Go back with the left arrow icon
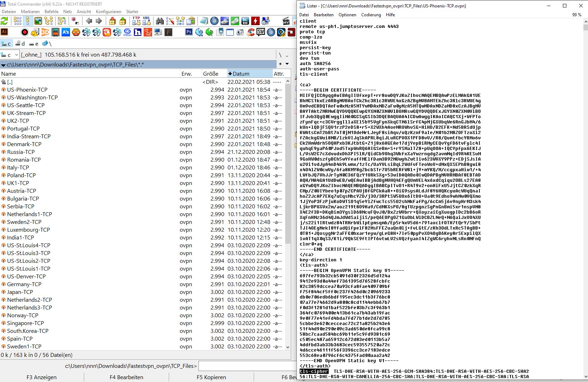588x382 pixels. click(89, 21)
